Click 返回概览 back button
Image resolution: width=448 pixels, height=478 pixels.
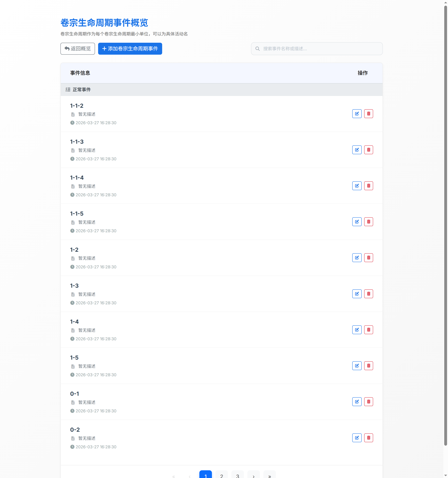click(x=78, y=49)
